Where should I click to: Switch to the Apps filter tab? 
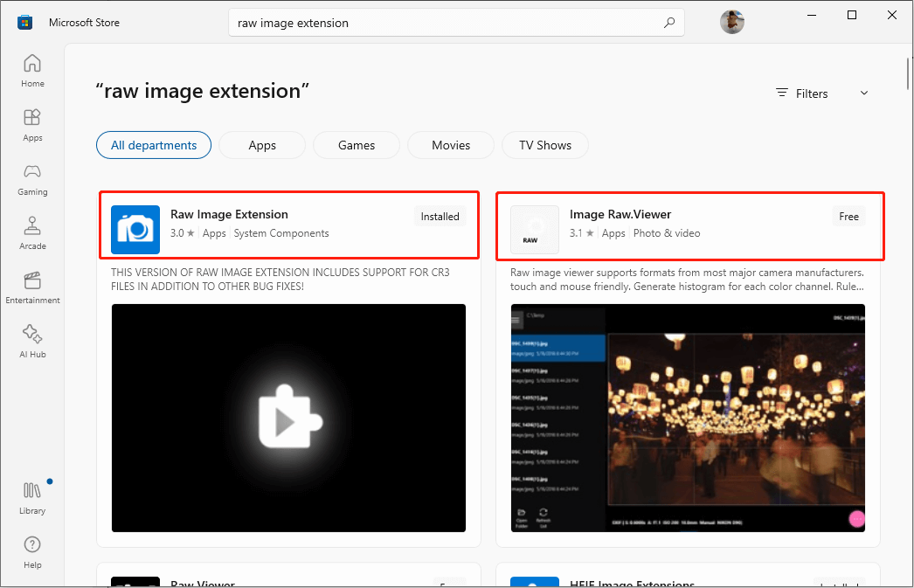tap(262, 145)
